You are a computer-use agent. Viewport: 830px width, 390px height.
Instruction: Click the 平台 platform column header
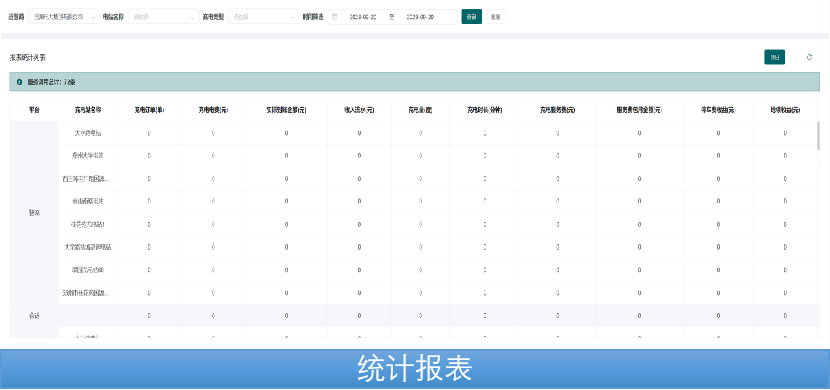coord(34,110)
